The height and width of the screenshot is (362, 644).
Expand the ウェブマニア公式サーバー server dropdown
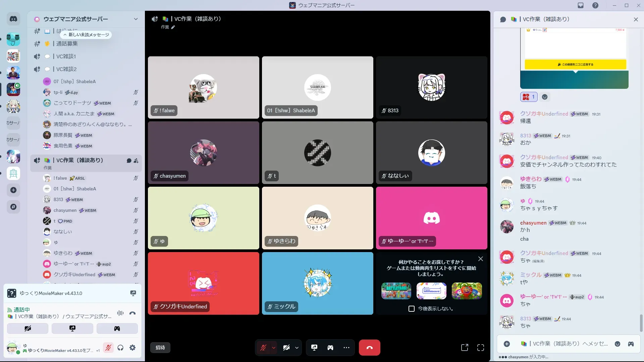(136, 19)
